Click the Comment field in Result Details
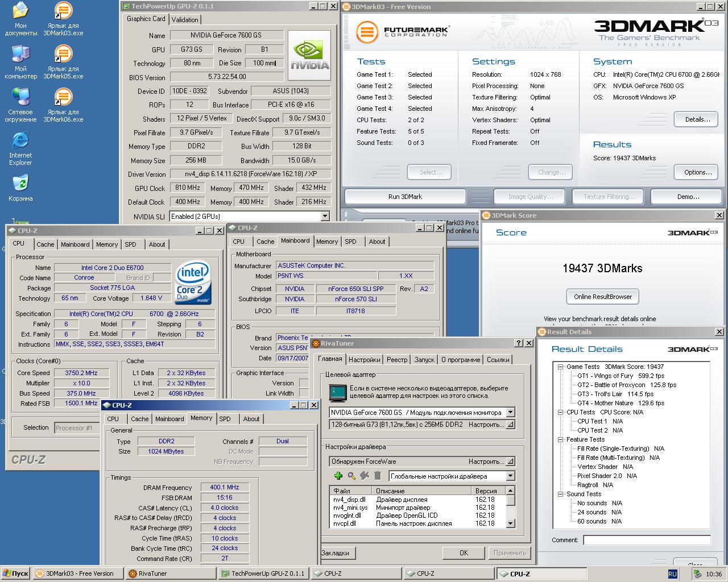The image size is (728, 582). (647, 540)
